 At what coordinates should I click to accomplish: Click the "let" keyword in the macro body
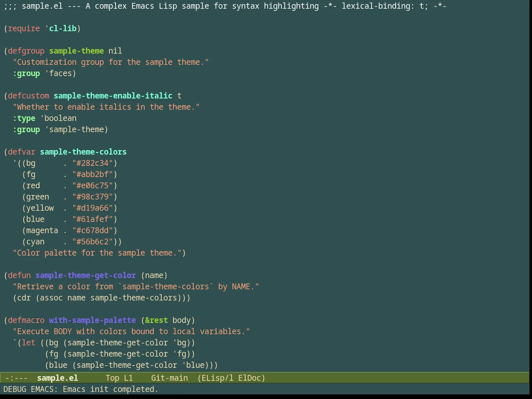tap(28, 342)
